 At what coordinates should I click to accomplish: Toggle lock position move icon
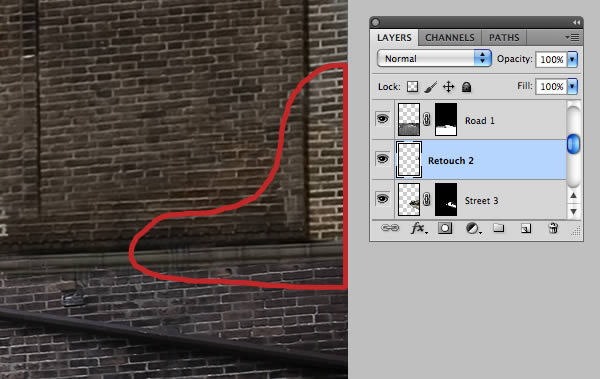click(448, 87)
